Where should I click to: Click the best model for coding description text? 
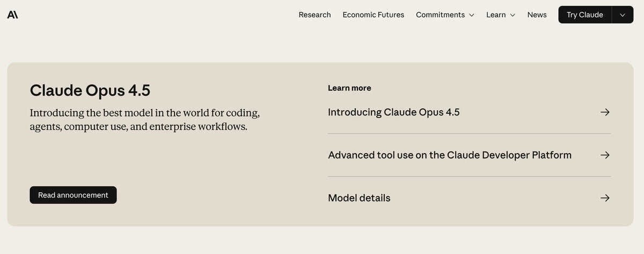(x=145, y=120)
